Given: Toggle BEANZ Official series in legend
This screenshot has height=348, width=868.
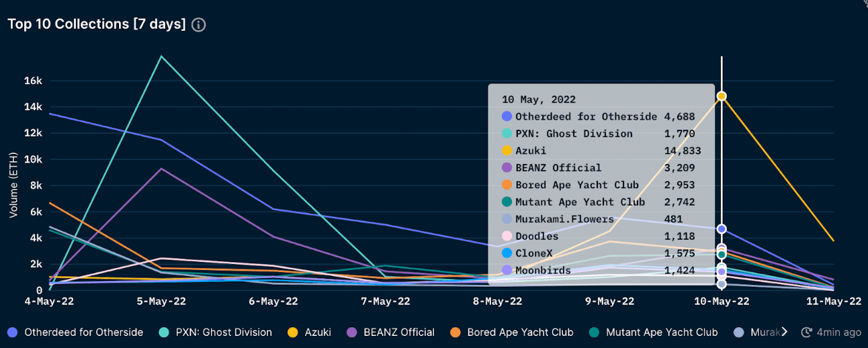Looking at the screenshot, I should point(391,332).
